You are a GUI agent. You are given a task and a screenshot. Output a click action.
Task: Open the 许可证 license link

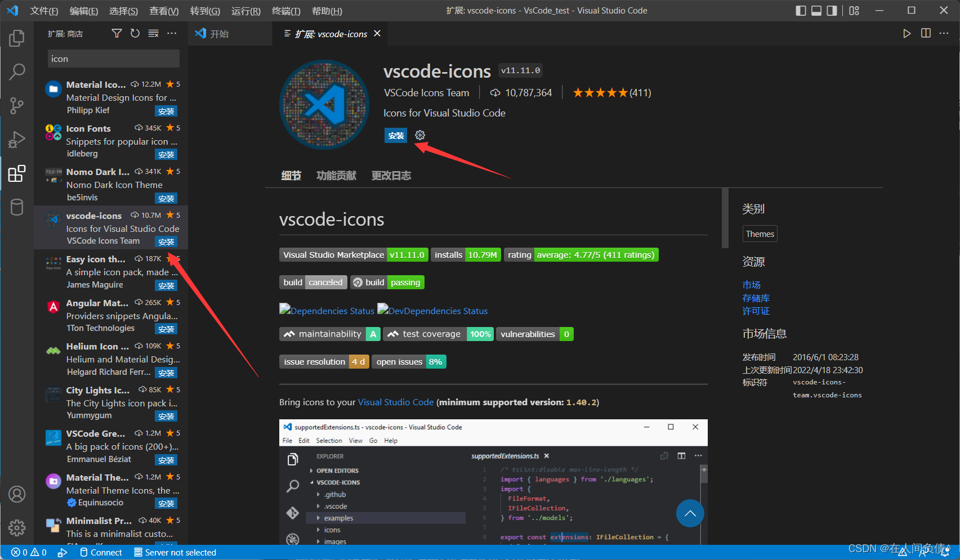[756, 311]
